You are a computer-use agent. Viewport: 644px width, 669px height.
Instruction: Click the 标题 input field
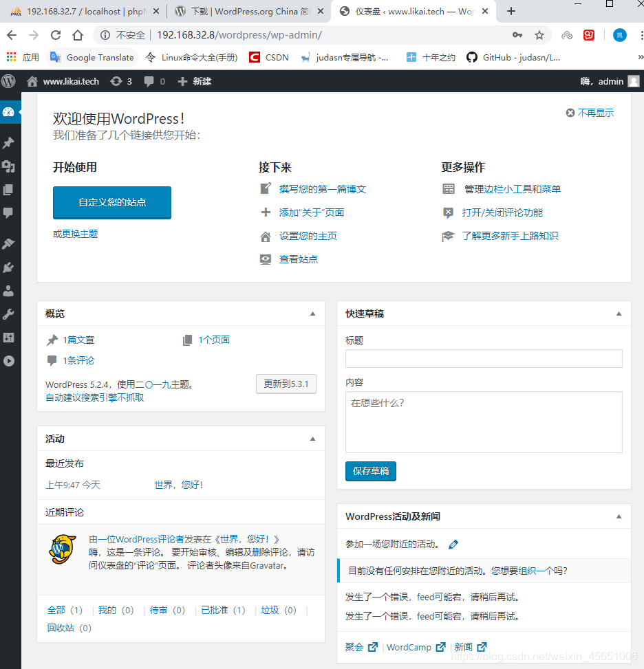pos(484,358)
